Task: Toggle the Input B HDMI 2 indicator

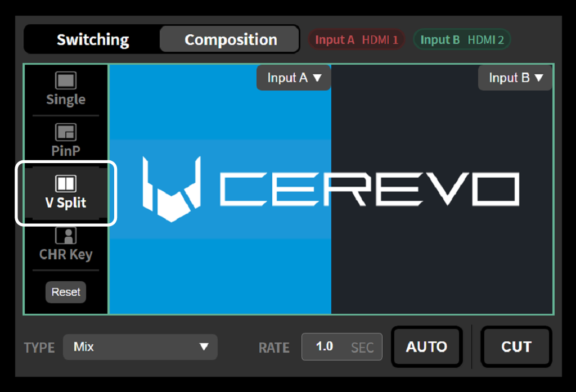Action: tap(462, 40)
